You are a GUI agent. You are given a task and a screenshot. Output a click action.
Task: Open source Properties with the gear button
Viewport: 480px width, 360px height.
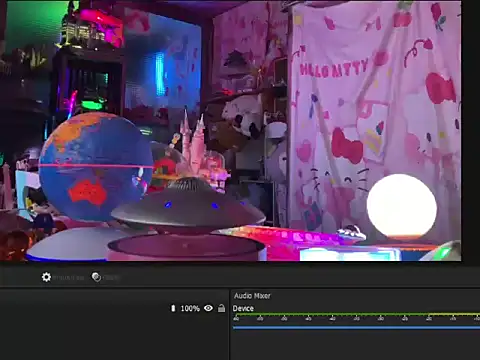click(x=62, y=277)
